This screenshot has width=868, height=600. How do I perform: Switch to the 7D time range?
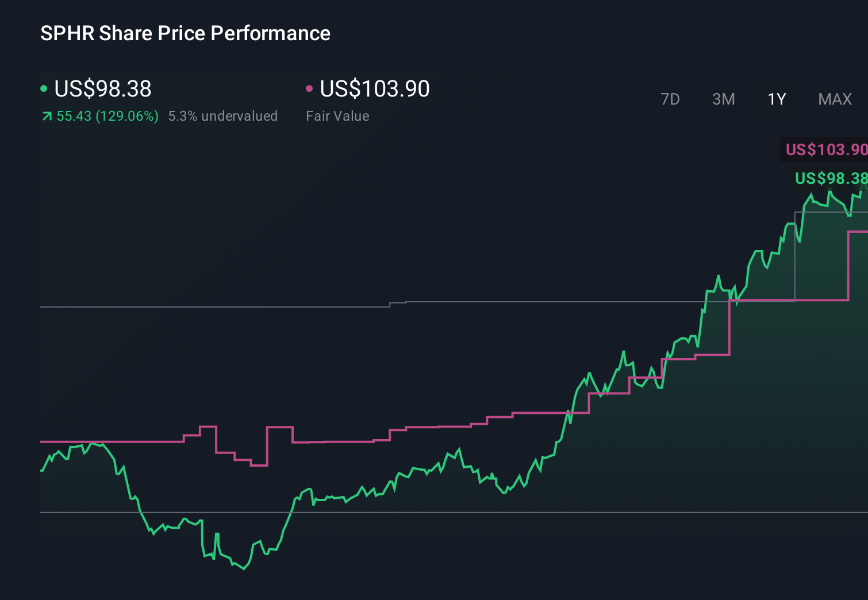pos(670,99)
